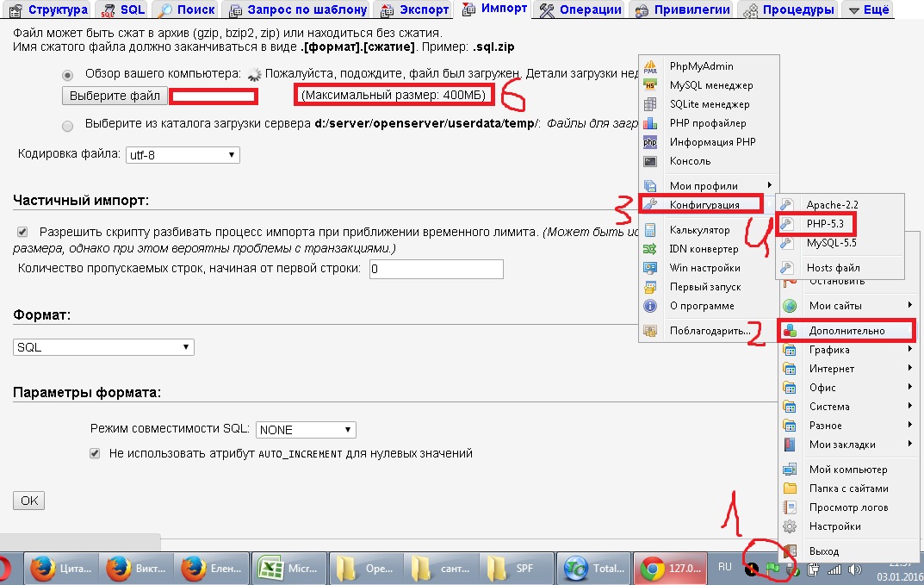This screenshot has height=585, width=924.
Task: Select the browse your computer radio button
Action: (68, 74)
